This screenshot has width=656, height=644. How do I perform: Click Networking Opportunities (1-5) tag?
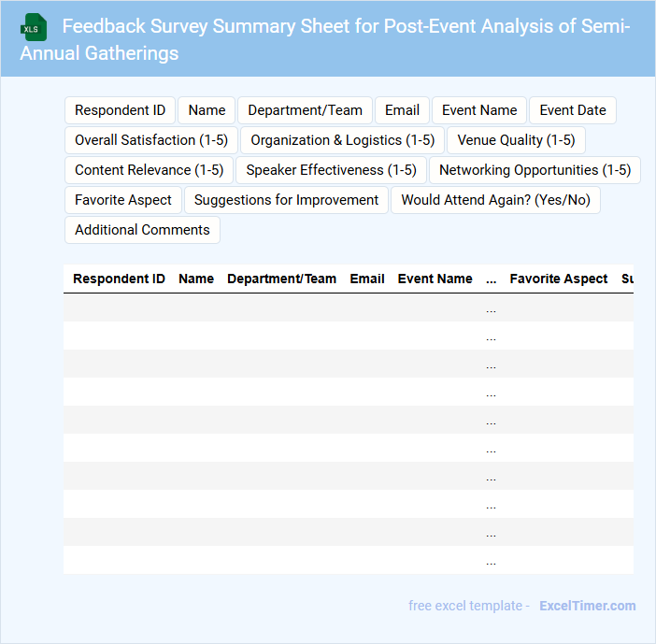tap(535, 170)
